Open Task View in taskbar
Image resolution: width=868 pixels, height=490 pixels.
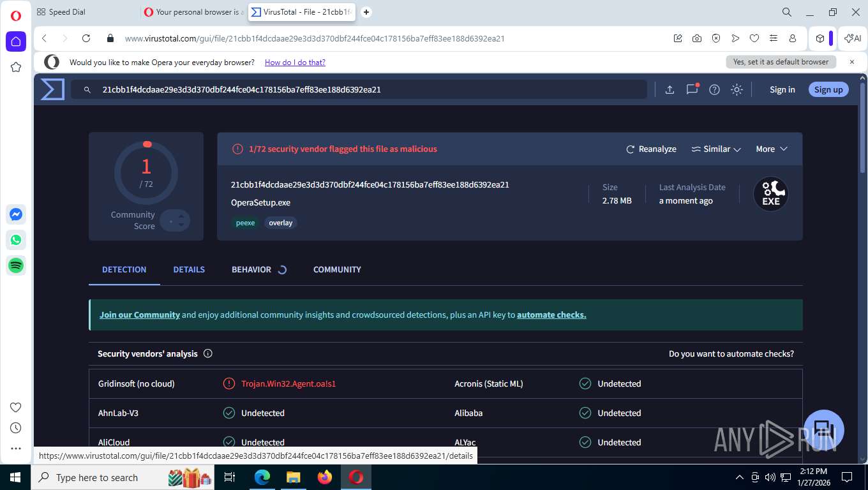coord(230,477)
